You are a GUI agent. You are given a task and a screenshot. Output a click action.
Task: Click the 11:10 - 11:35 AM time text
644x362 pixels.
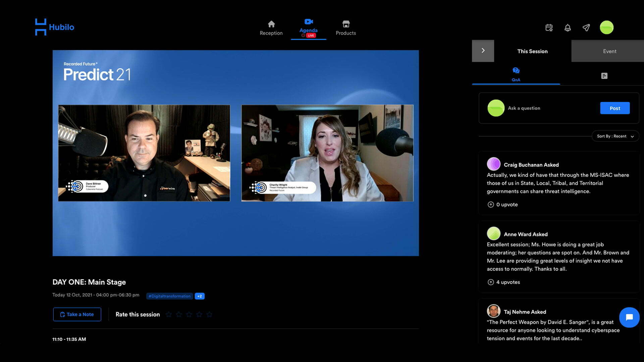pyautogui.click(x=69, y=339)
